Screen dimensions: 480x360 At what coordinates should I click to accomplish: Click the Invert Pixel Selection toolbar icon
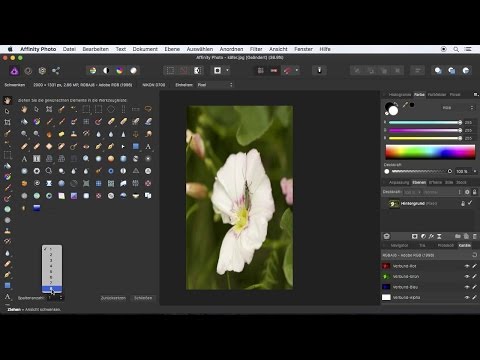(x=197, y=70)
